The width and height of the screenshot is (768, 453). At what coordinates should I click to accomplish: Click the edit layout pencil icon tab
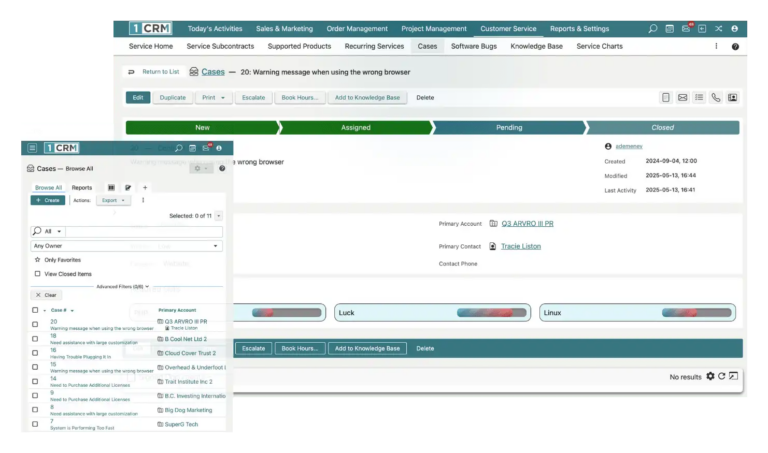(128, 188)
